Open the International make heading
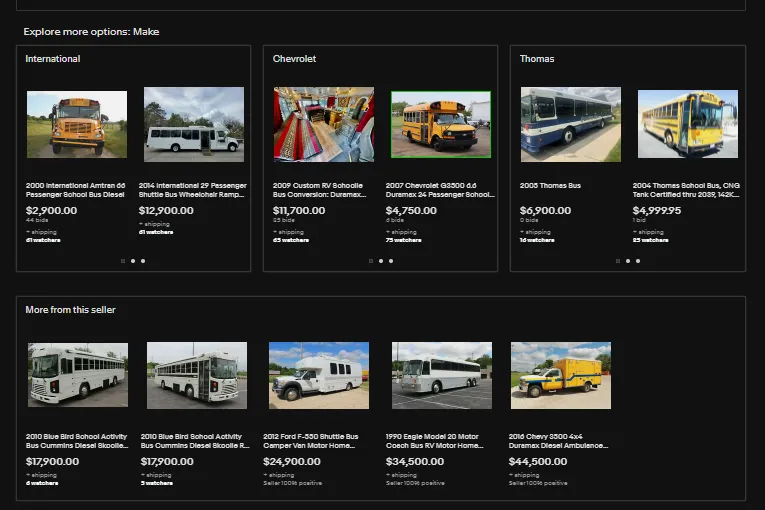Screen dimensions: 765x510 [53, 59]
